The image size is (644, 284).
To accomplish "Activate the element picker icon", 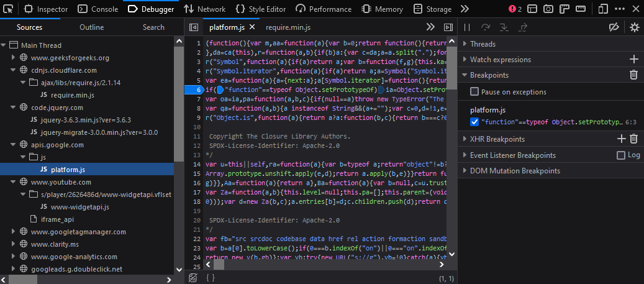I will point(8,9).
